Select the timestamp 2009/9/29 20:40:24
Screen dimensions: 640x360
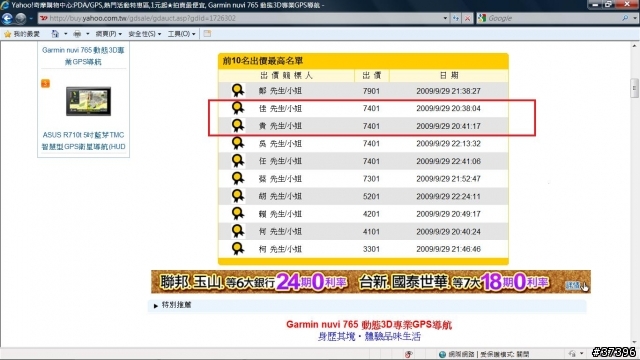(x=448, y=231)
